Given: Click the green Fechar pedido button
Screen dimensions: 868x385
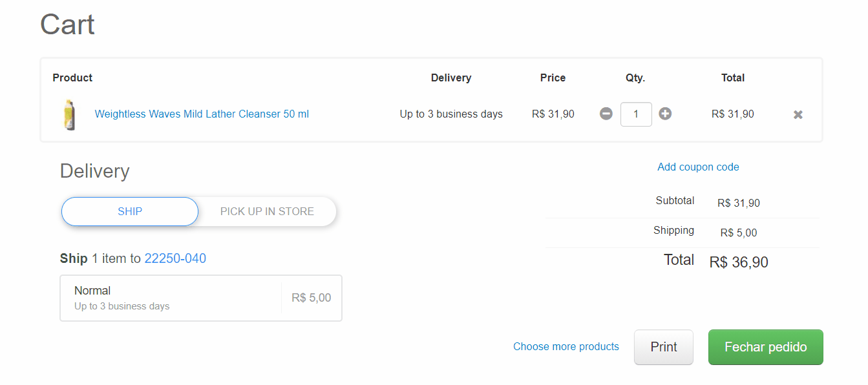Looking at the screenshot, I should coord(765,348).
